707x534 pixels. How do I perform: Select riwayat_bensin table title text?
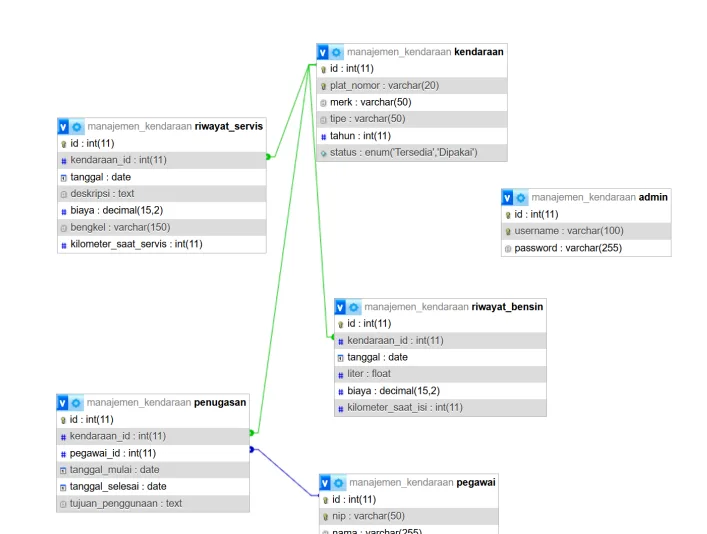pos(507,307)
